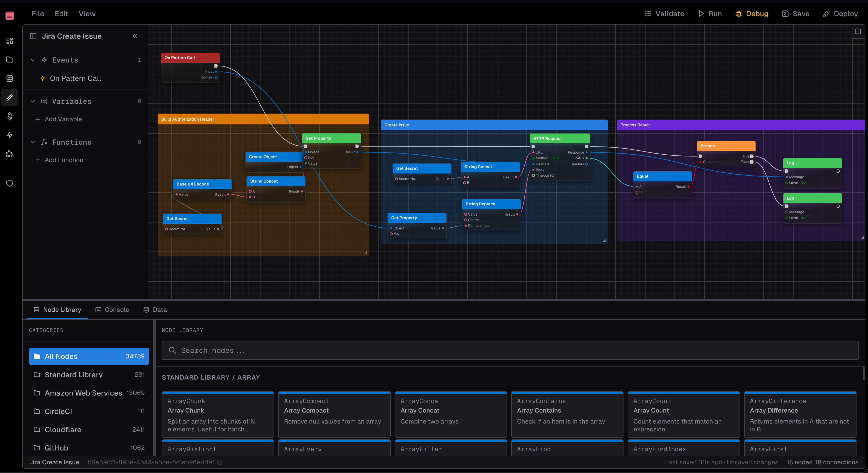Image resolution: width=868 pixels, height=473 pixels.
Task: Select the GitHub category
Action: point(89,448)
